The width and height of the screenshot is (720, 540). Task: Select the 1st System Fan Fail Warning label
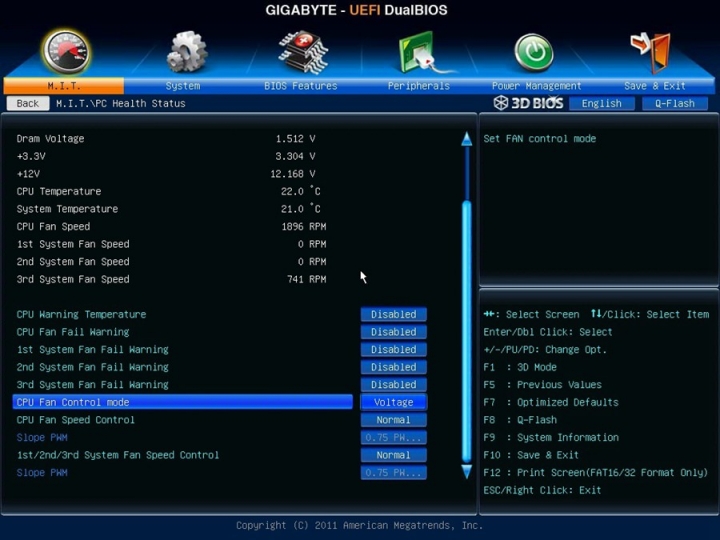[x=93, y=349]
